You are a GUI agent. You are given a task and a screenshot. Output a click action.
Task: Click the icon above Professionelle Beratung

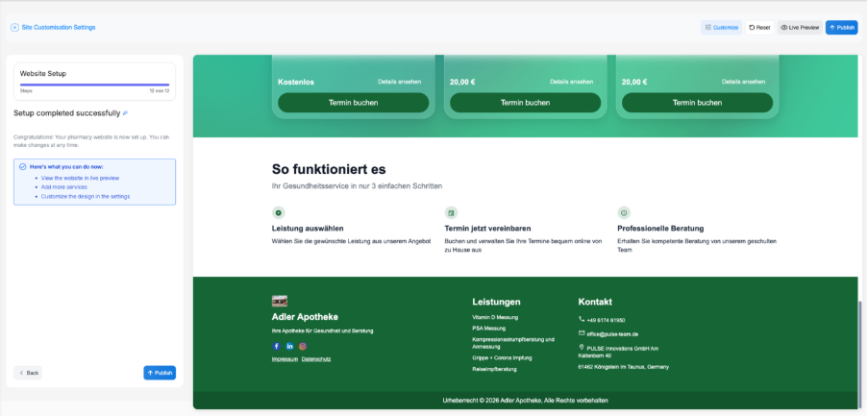(x=624, y=213)
